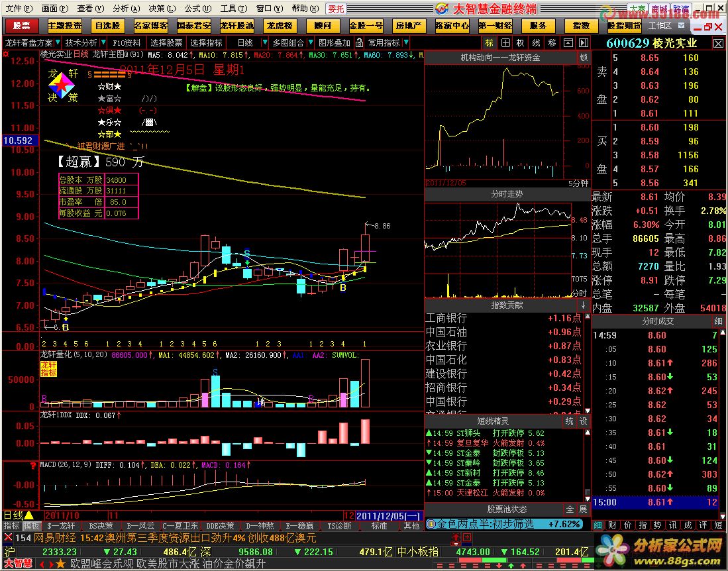
Task: Click the 15:00 highlighted trade row
Action: (655, 502)
